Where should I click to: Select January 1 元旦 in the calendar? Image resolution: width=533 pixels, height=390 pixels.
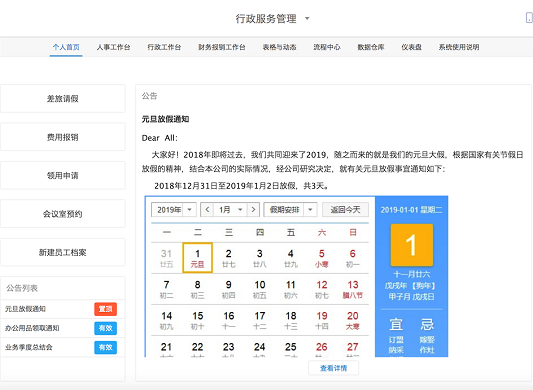197,258
